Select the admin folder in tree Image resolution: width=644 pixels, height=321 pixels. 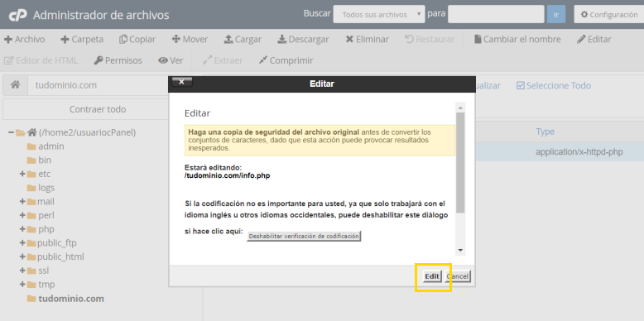click(46, 146)
